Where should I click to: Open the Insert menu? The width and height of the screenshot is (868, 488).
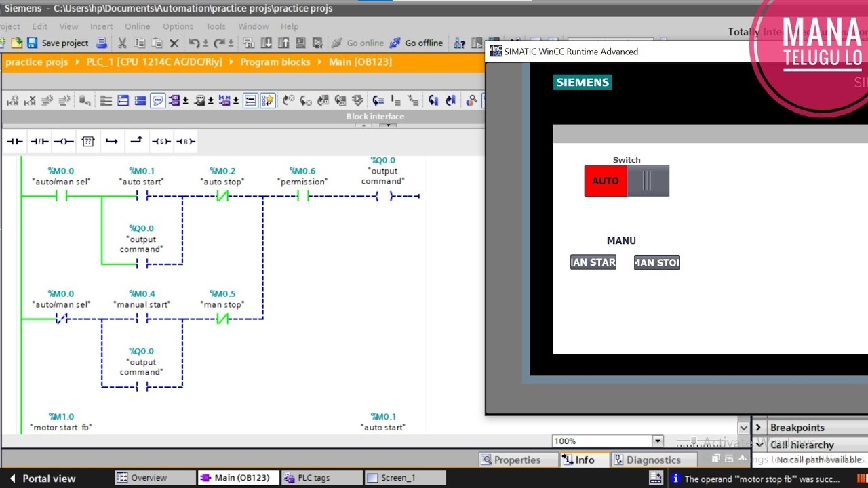(x=102, y=26)
